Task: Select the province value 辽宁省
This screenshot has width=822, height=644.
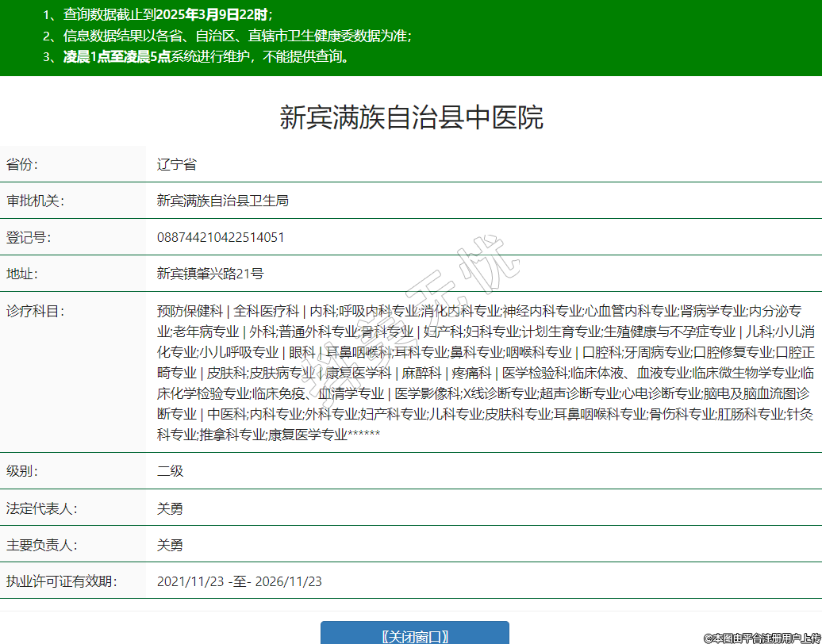Action: 176,165
